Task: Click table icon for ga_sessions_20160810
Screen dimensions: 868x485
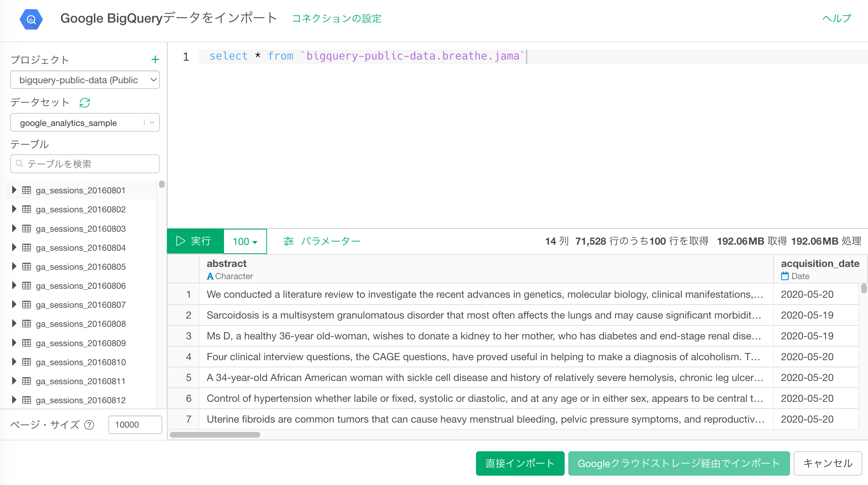Action: [x=27, y=362]
